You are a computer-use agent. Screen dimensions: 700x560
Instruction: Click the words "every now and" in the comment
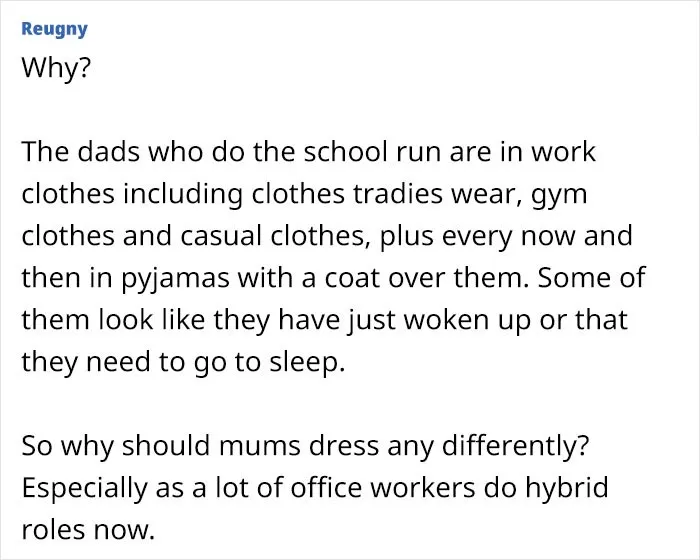coord(537,237)
